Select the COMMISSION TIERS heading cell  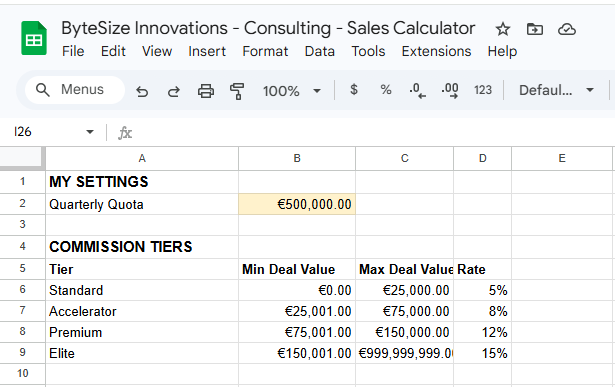142,247
